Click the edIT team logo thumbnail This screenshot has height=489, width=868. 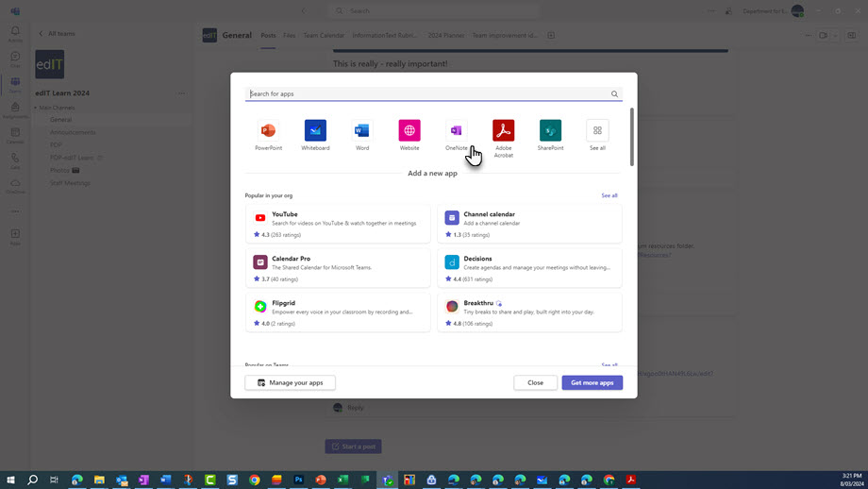click(x=50, y=64)
